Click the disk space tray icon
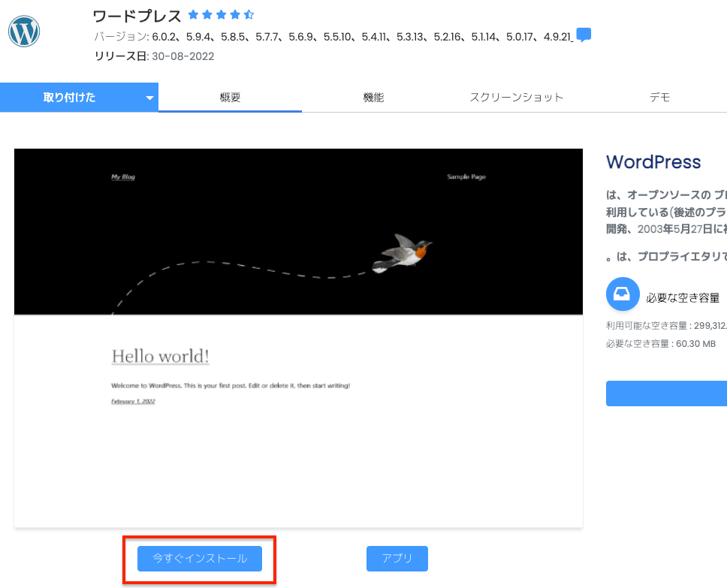Image resolution: width=727 pixels, height=588 pixels. (x=623, y=294)
